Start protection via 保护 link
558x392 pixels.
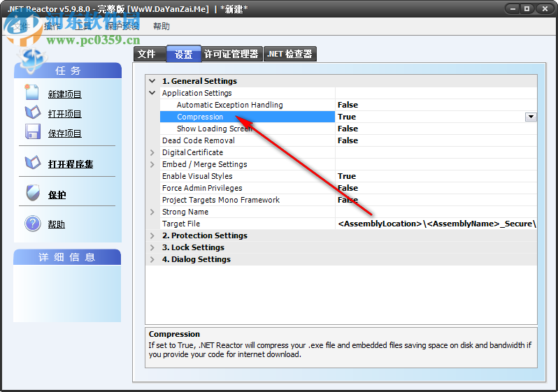coord(57,195)
